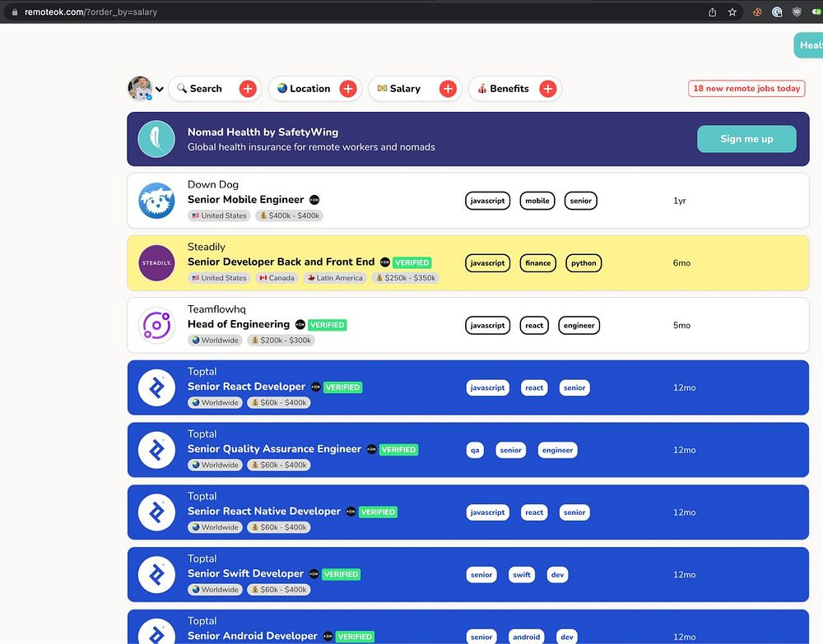Bookmark page with the star icon
The height and width of the screenshot is (644, 823).
click(x=732, y=12)
